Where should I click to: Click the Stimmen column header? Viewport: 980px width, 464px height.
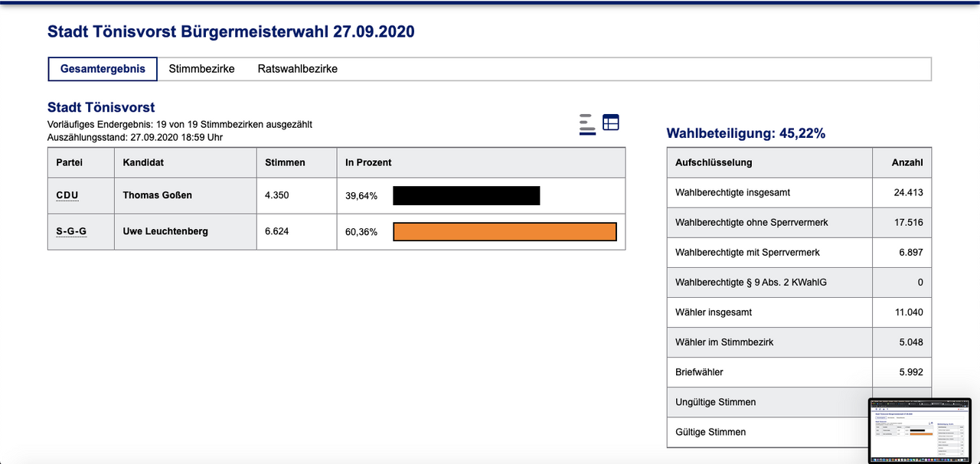[x=285, y=162]
